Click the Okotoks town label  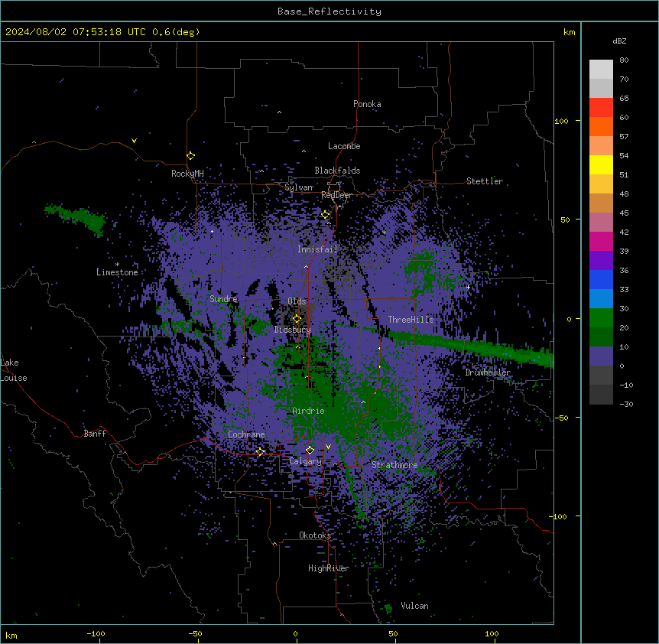click(x=315, y=535)
